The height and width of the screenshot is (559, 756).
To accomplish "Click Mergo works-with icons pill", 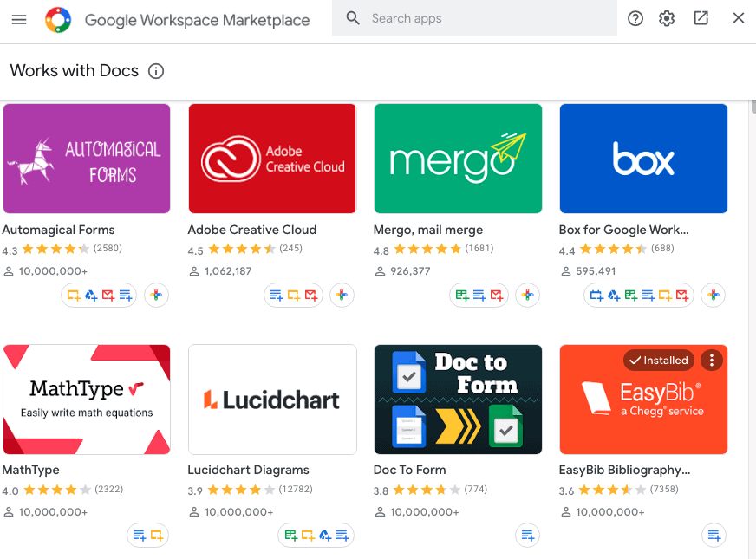I will [x=479, y=295].
